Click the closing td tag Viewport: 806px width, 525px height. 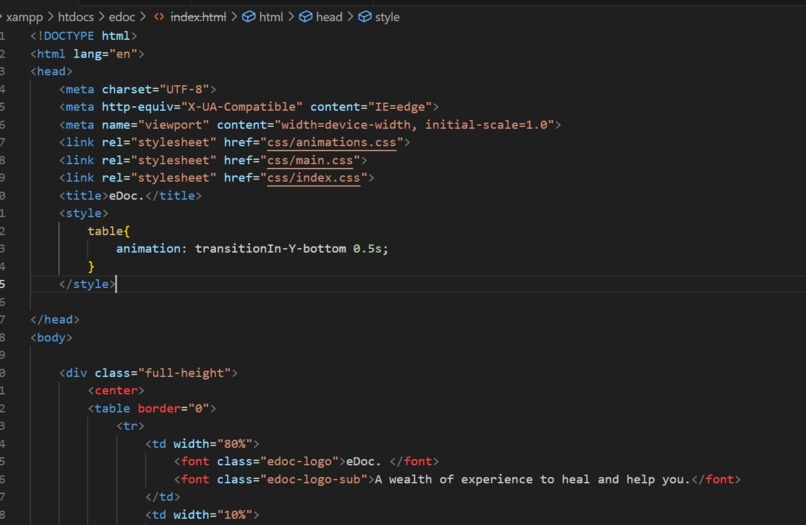(163, 497)
